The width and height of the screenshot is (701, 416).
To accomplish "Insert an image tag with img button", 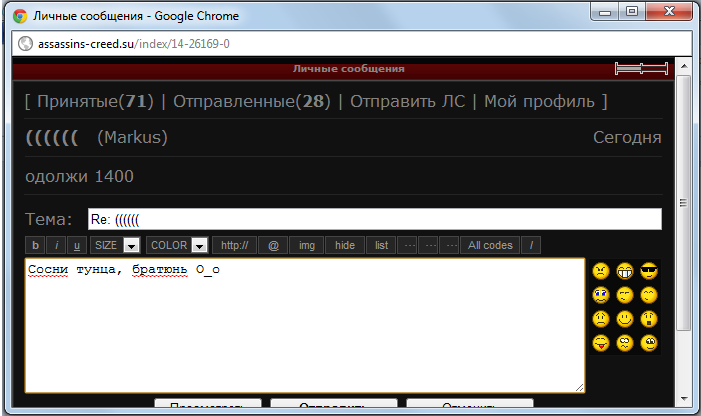I will 307,245.
